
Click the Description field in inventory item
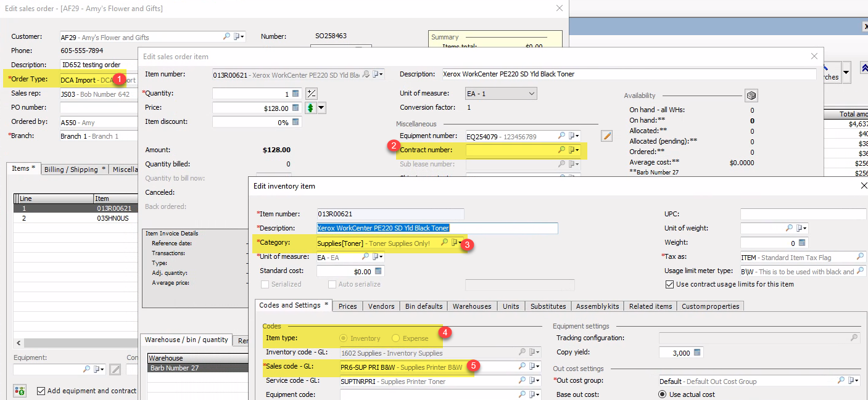(437, 228)
